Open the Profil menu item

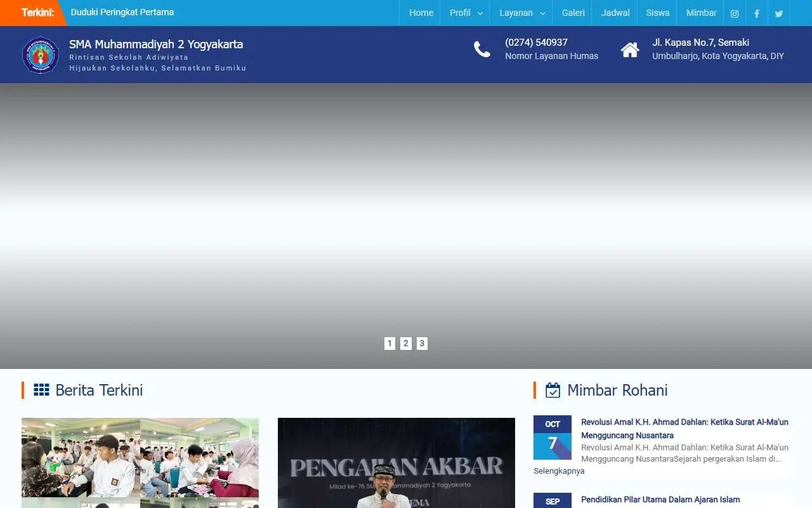(460, 13)
